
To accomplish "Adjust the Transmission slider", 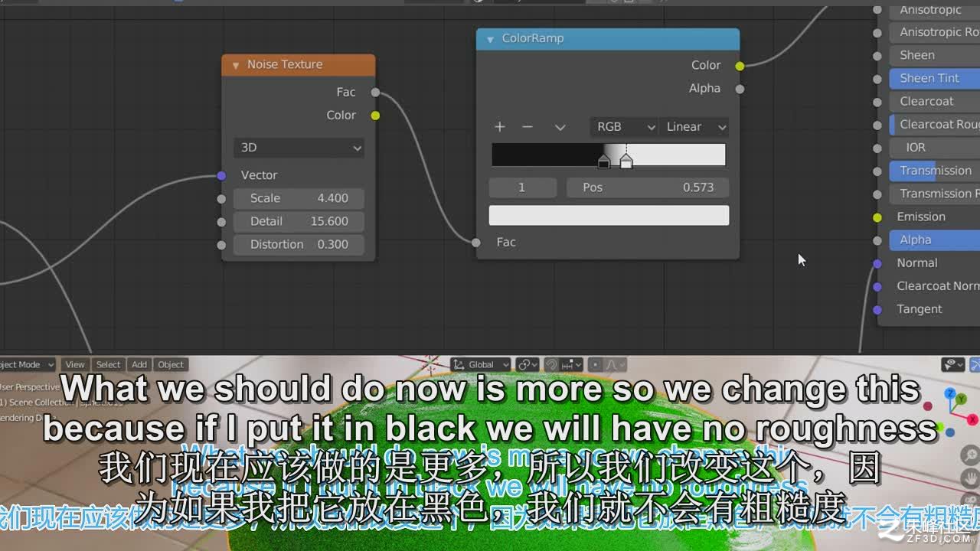I will tap(935, 171).
